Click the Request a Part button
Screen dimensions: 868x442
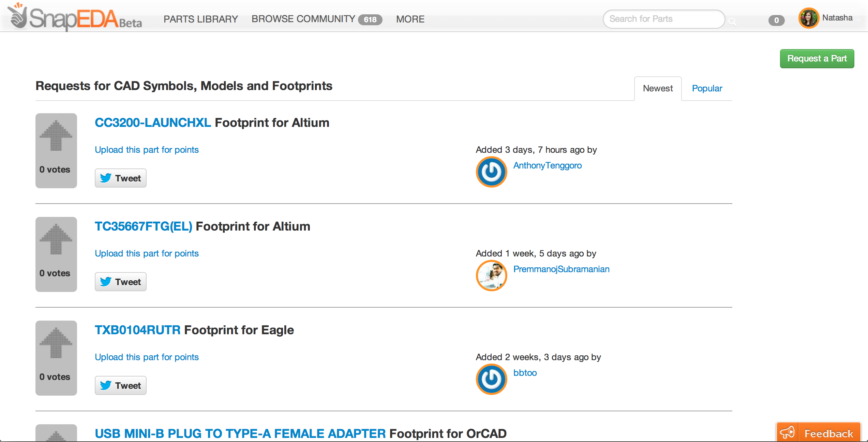coord(817,58)
